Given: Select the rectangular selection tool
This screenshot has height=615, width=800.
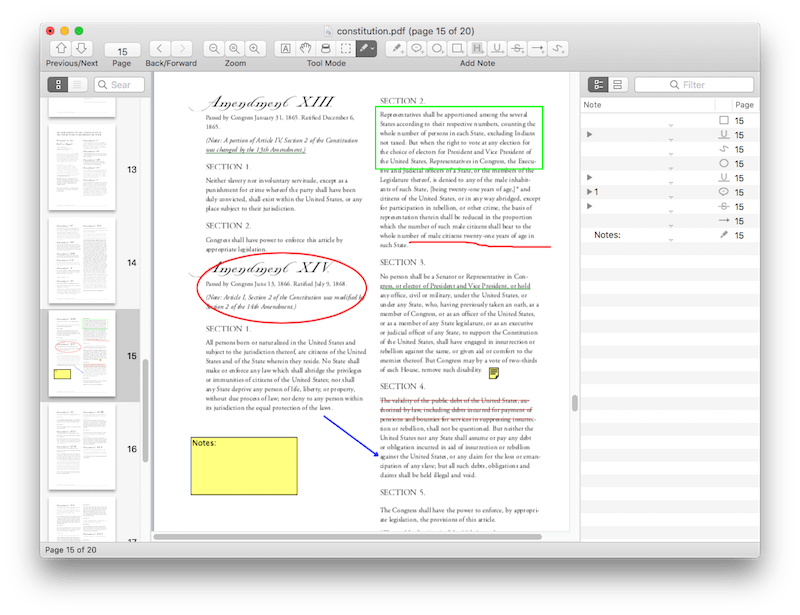Looking at the screenshot, I should [x=347, y=48].
